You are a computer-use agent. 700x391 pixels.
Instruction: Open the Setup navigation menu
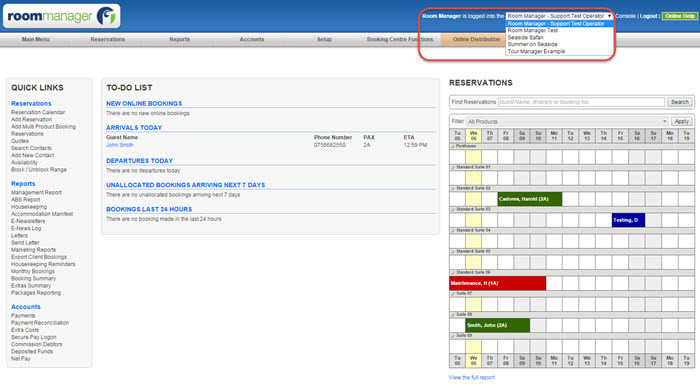pyautogui.click(x=325, y=39)
